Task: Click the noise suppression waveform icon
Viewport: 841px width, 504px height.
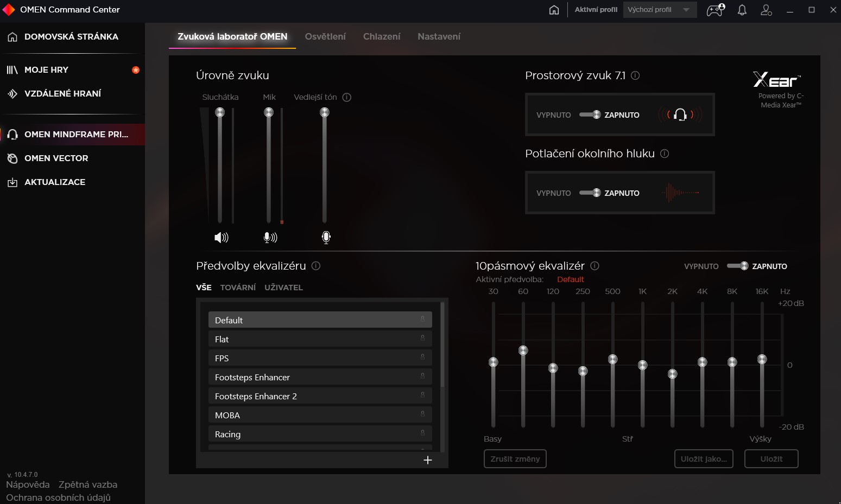Action: click(x=680, y=193)
